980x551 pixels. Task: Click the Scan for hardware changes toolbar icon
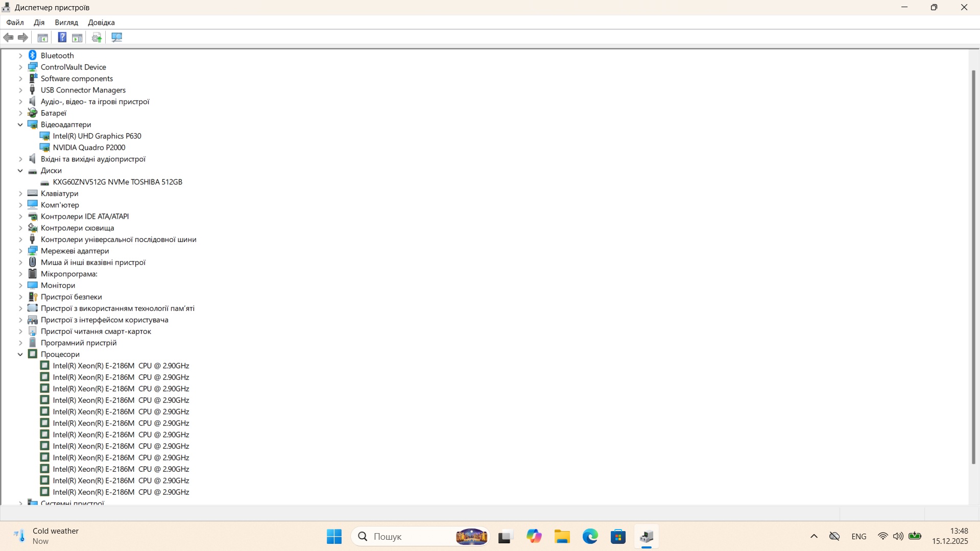coord(117,37)
